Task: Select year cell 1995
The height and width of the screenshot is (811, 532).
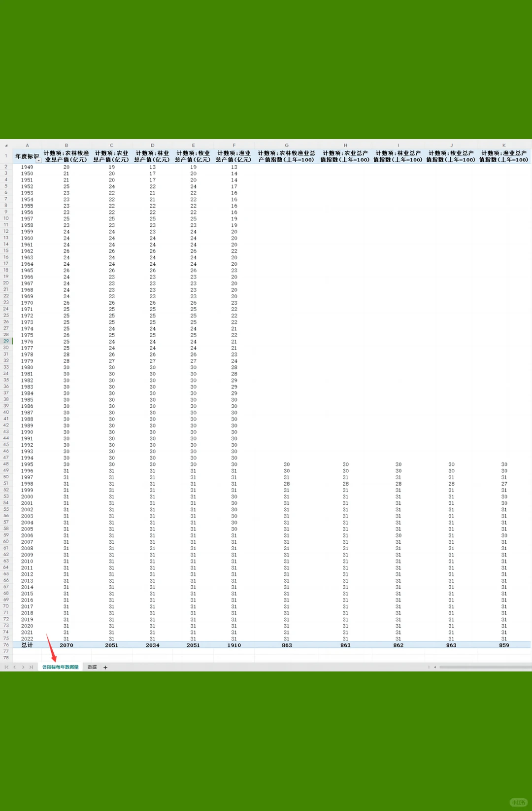Action: click(x=27, y=464)
